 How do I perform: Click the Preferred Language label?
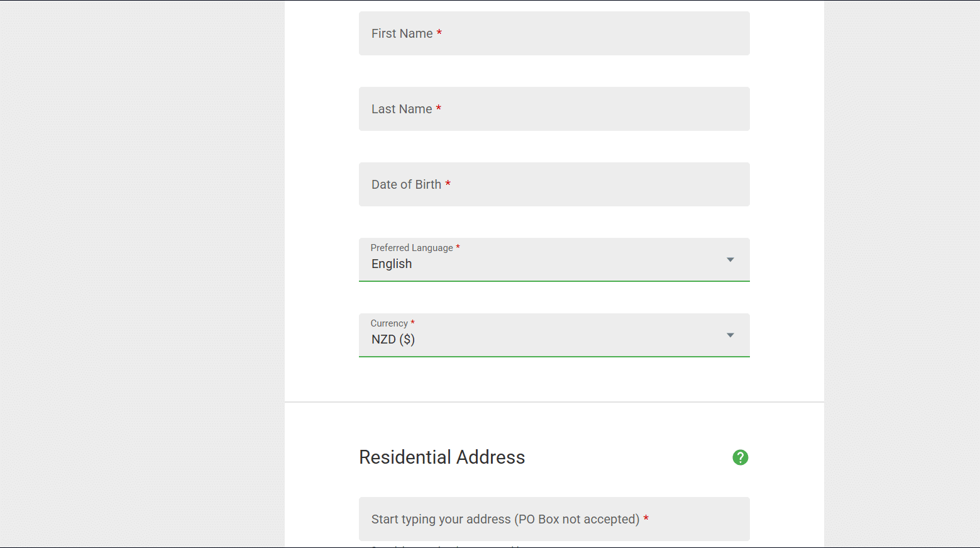coord(412,248)
